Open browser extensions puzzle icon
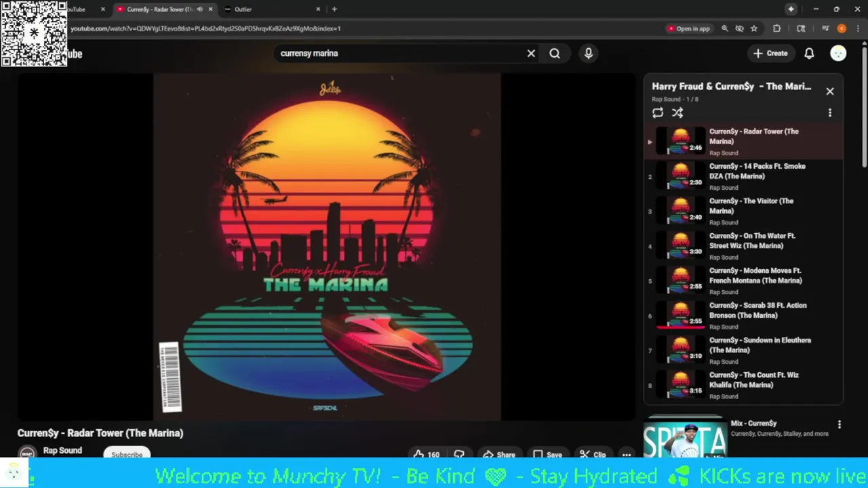This screenshot has height=488, width=868. [777, 28]
